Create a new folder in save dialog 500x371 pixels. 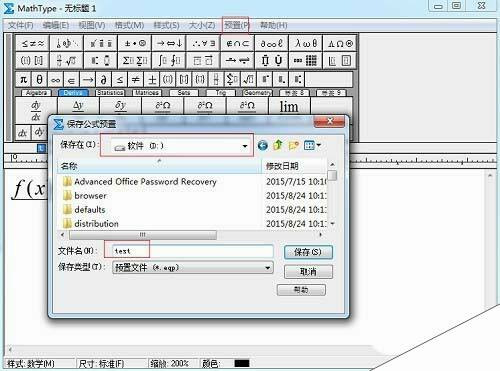pos(293,145)
